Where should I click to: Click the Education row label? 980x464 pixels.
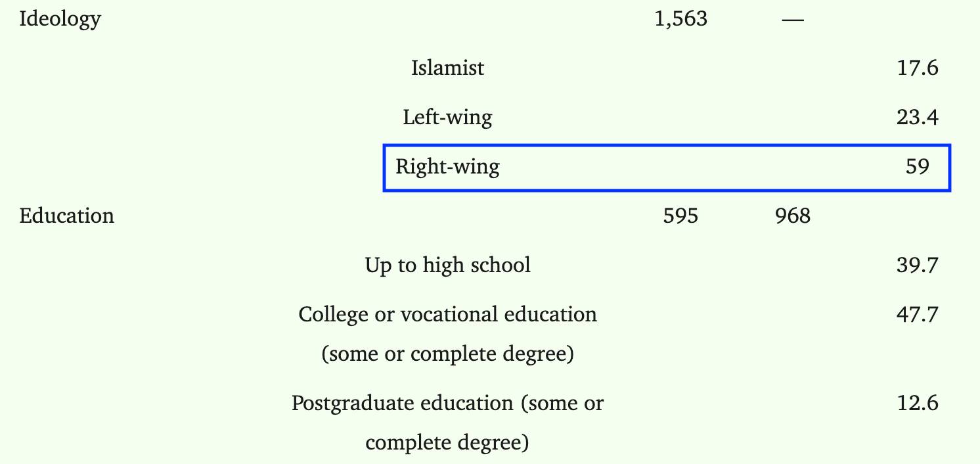pos(66,216)
